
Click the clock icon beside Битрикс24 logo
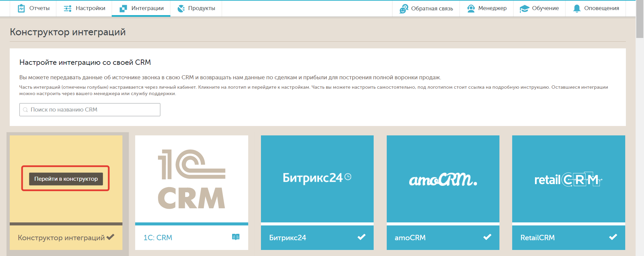click(348, 177)
